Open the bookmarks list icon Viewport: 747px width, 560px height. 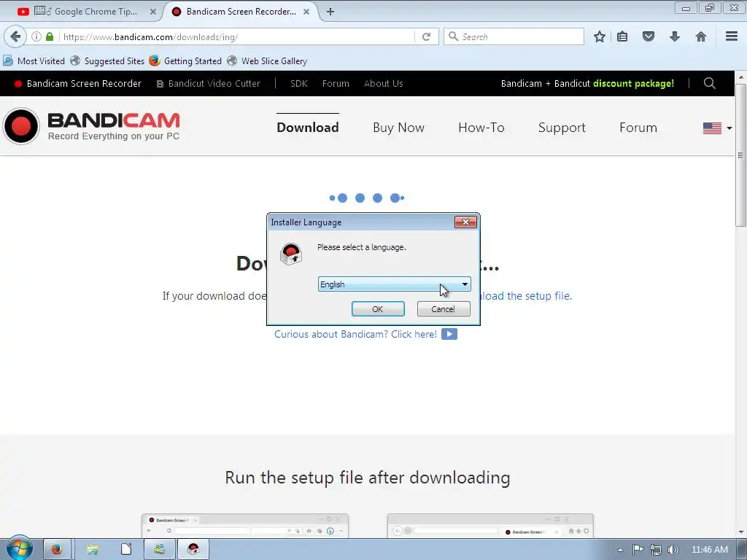pos(622,36)
